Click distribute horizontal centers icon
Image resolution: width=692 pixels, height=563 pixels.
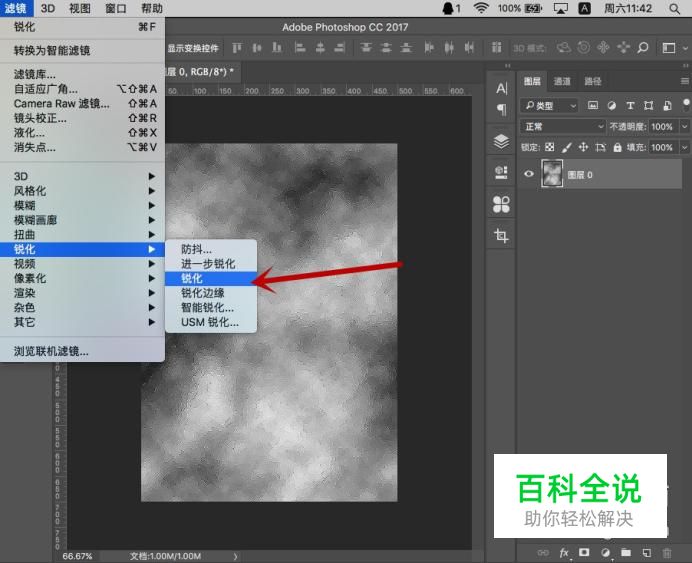[x=449, y=48]
